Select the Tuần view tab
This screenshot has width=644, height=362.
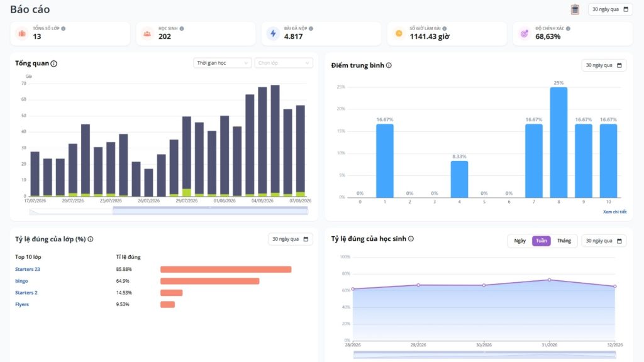(x=541, y=241)
